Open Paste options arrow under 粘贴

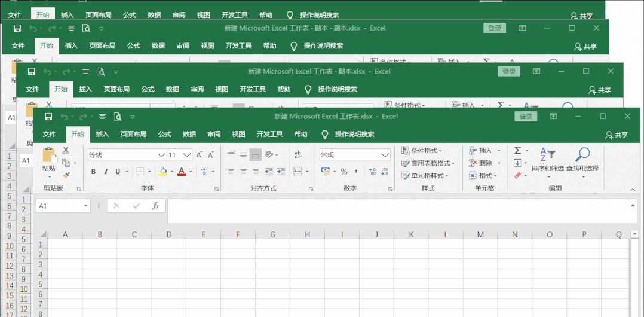pos(49,177)
